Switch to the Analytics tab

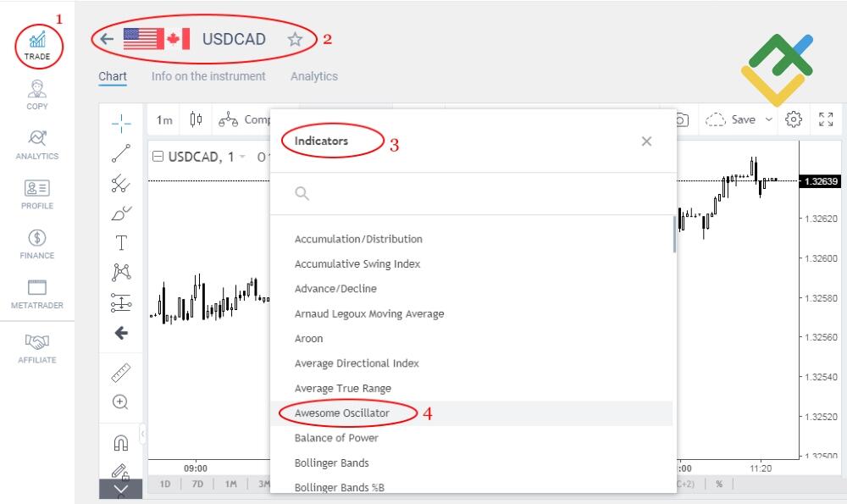coord(313,76)
